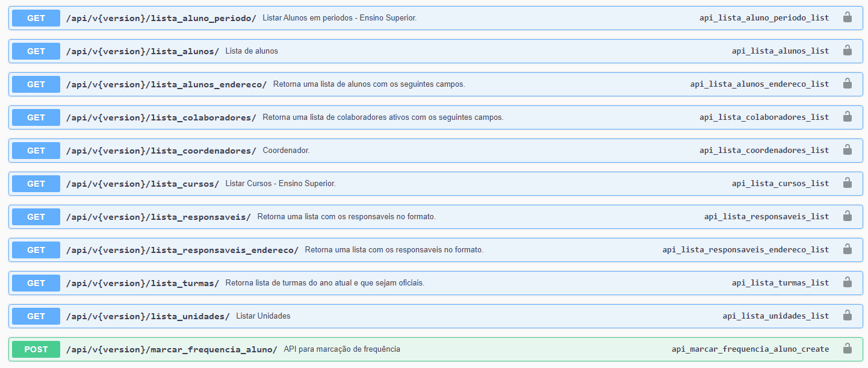Expand /api/v{version}/lista_cursos/ path
868x368 pixels.
(143, 184)
